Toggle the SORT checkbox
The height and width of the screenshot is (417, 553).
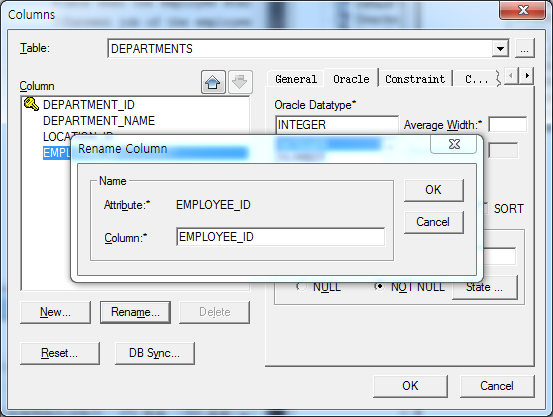pyautogui.click(x=486, y=208)
